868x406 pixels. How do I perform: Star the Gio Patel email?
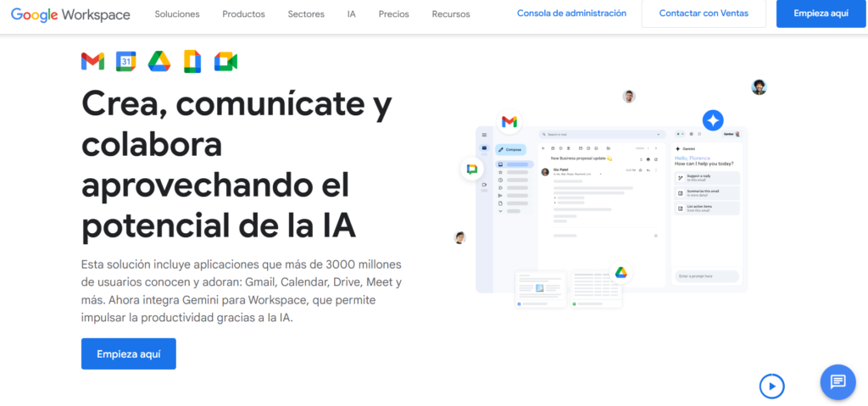coord(641,170)
